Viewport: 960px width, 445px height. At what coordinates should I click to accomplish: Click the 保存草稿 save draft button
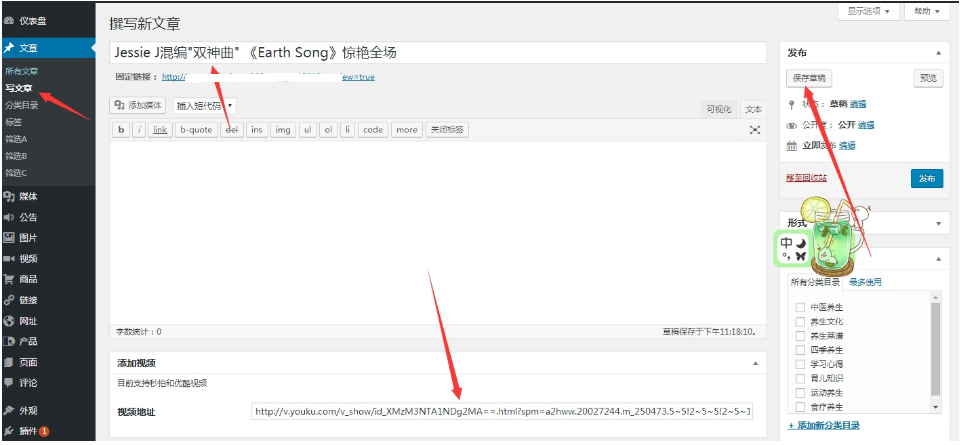[809, 78]
